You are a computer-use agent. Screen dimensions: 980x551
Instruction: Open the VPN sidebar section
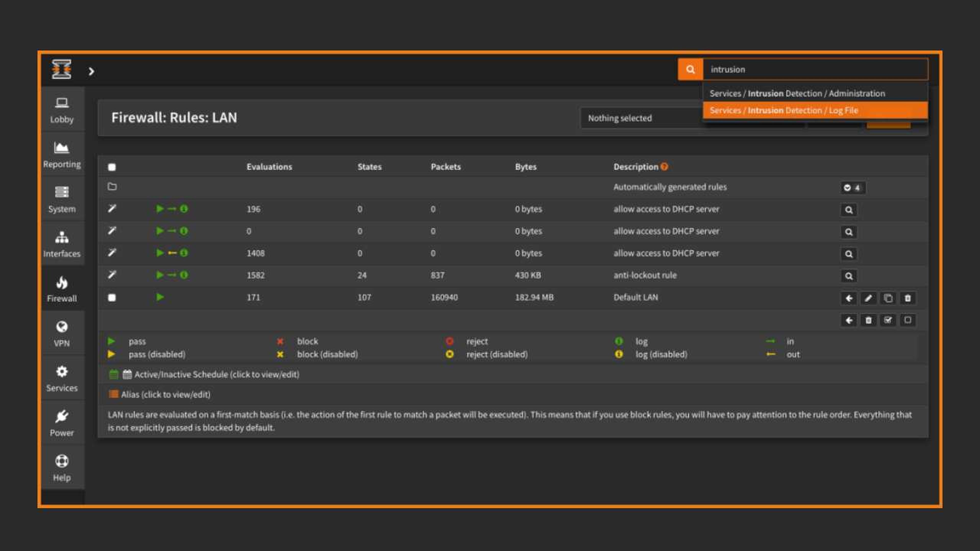coord(62,333)
